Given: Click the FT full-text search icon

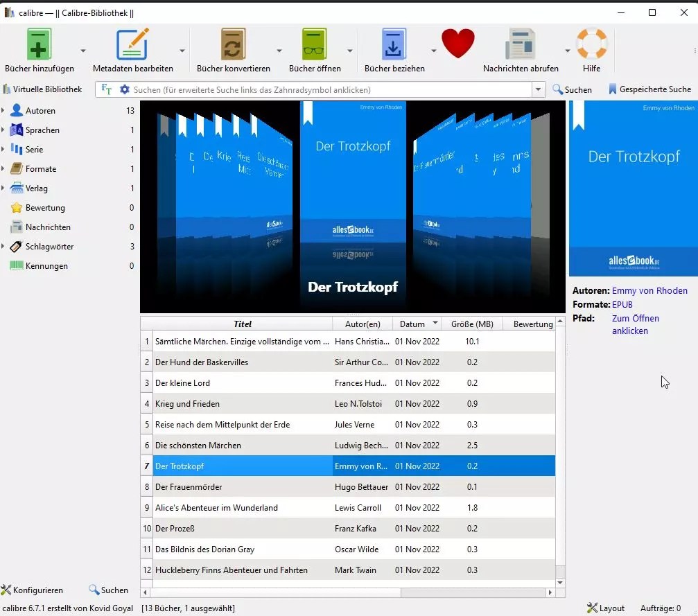Looking at the screenshot, I should [x=105, y=89].
